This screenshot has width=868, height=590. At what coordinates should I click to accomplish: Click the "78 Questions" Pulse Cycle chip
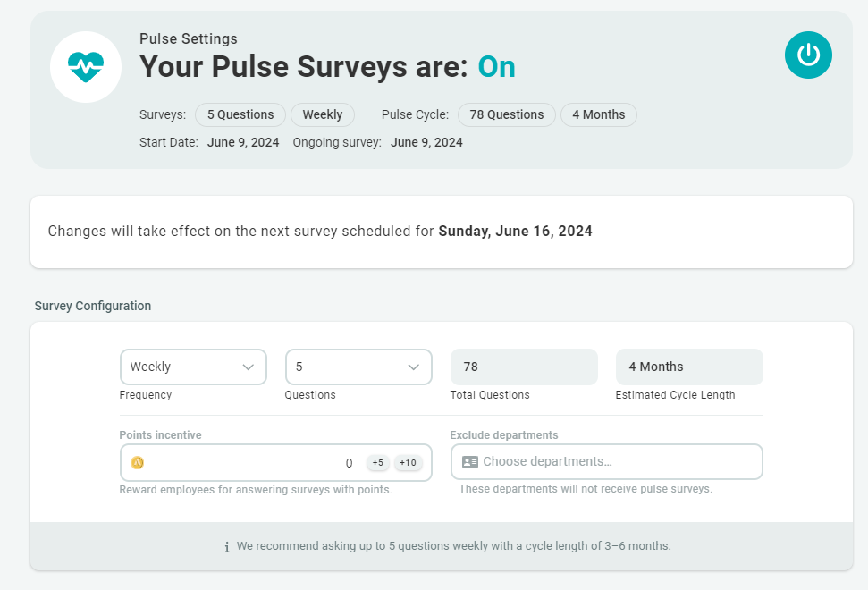[506, 114]
